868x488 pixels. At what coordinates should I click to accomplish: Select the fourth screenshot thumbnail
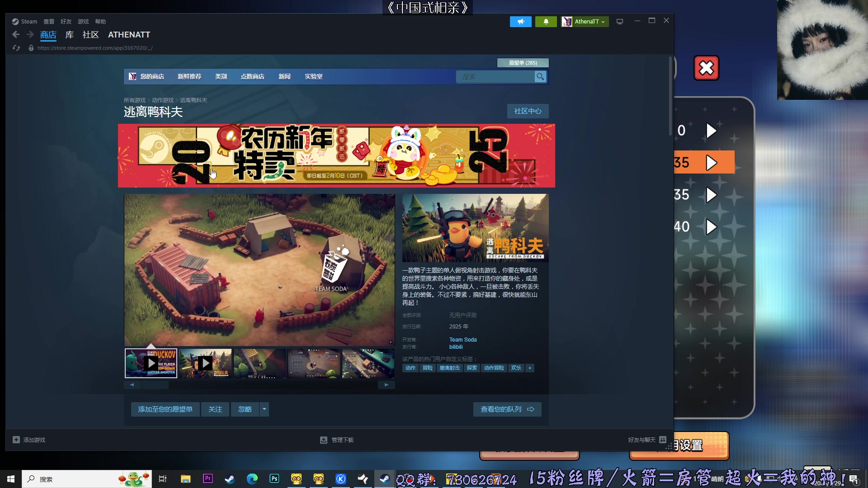click(x=314, y=363)
